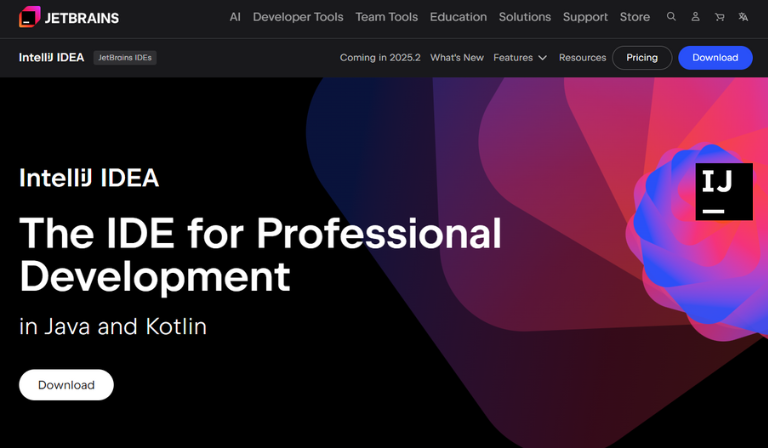Viewport: 768px width, 448px height.
Task: Open the shopping cart icon
Action: pyautogui.click(x=719, y=17)
